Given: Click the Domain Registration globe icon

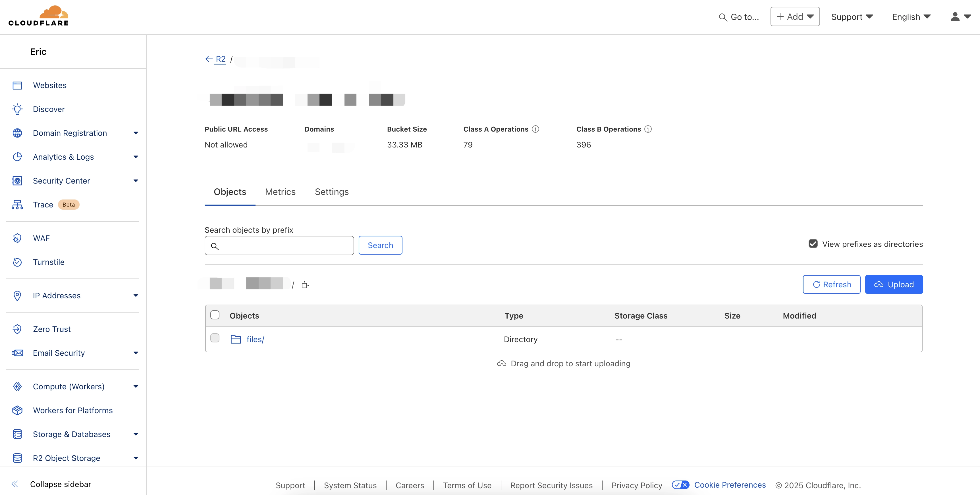Looking at the screenshot, I should (x=18, y=133).
